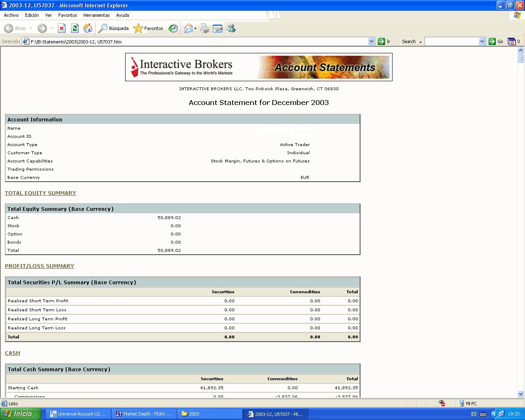
Task: Click the Mi PC zone indicator
Action: click(468, 404)
